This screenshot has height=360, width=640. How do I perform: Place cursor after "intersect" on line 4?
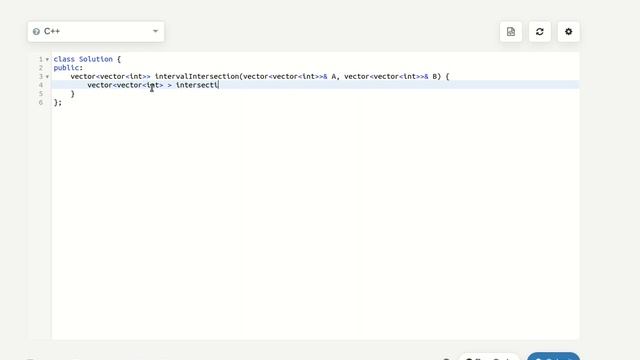tap(218, 85)
